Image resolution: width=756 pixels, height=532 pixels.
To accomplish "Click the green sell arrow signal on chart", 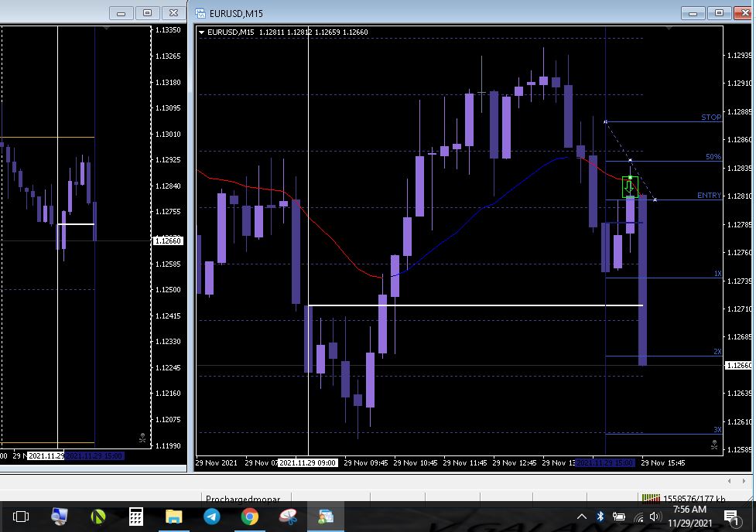I will (629, 187).
